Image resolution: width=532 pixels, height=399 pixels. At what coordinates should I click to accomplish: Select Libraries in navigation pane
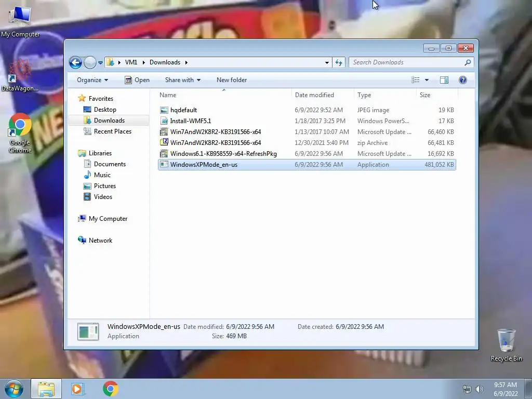(100, 153)
